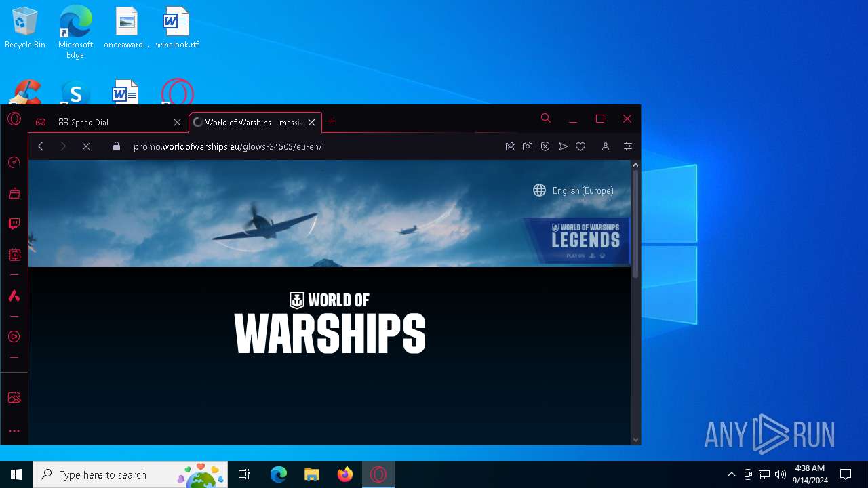Click the page scrollbar down arrow
868x488 pixels.
point(635,440)
